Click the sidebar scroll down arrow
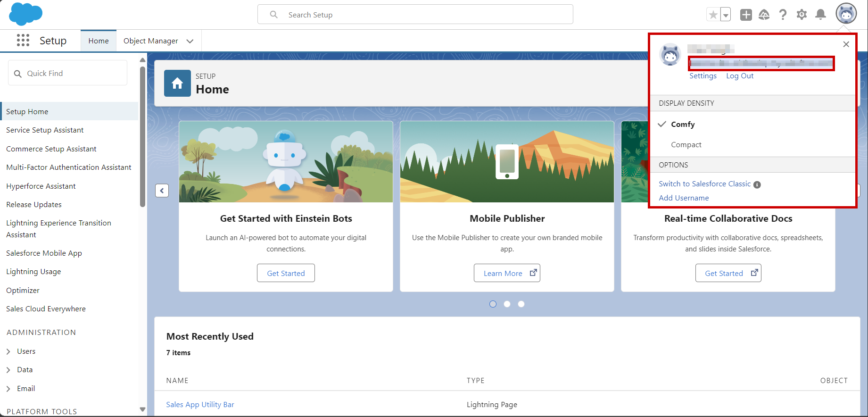 coord(142,409)
